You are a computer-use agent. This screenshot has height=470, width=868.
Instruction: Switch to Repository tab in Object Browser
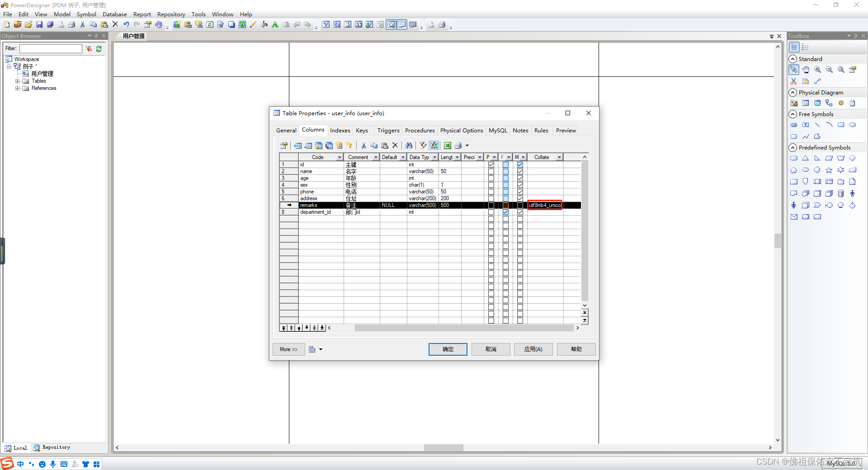[x=52, y=448]
